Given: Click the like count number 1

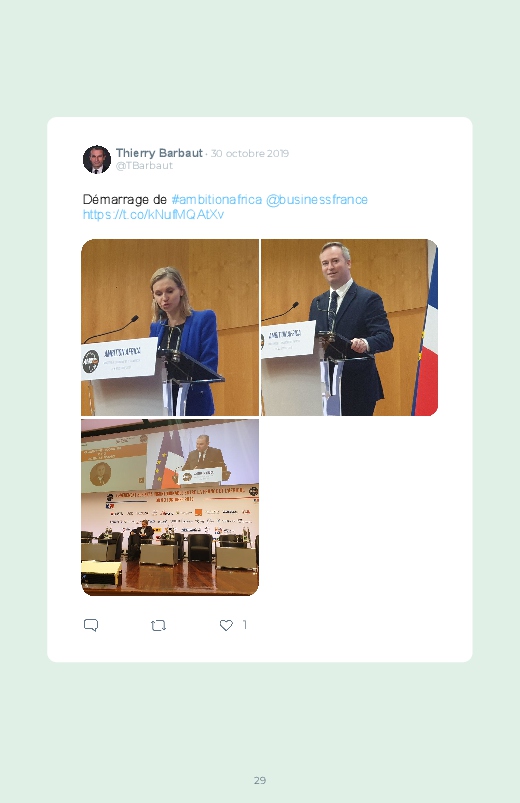Looking at the screenshot, I should click(245, 624).
